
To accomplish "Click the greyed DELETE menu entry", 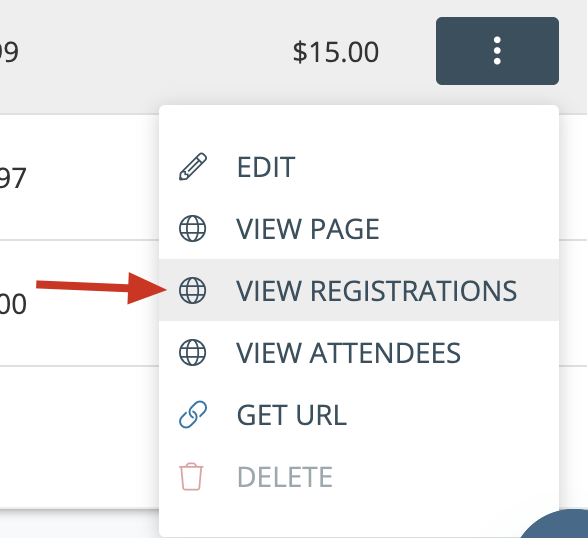I will pyautogui.click(x=359, y=477).
